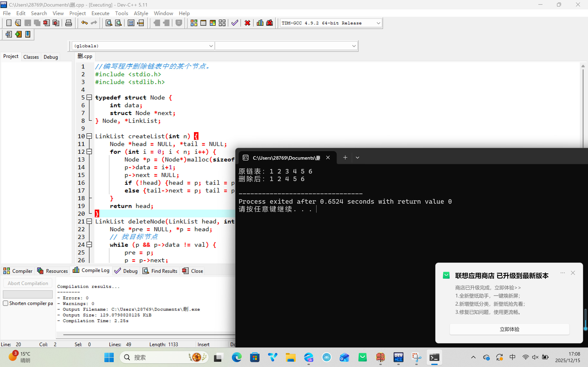Collapse the createList function fold on line 10
The height and width of the screenshot is (367, 588).
pyautogui.click(x=89, y=136)
